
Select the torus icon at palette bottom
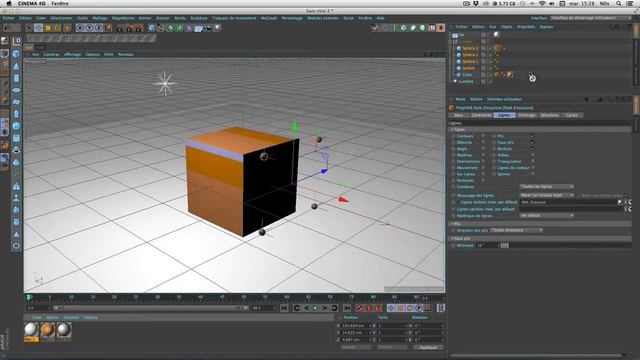(x=16, y=246)
